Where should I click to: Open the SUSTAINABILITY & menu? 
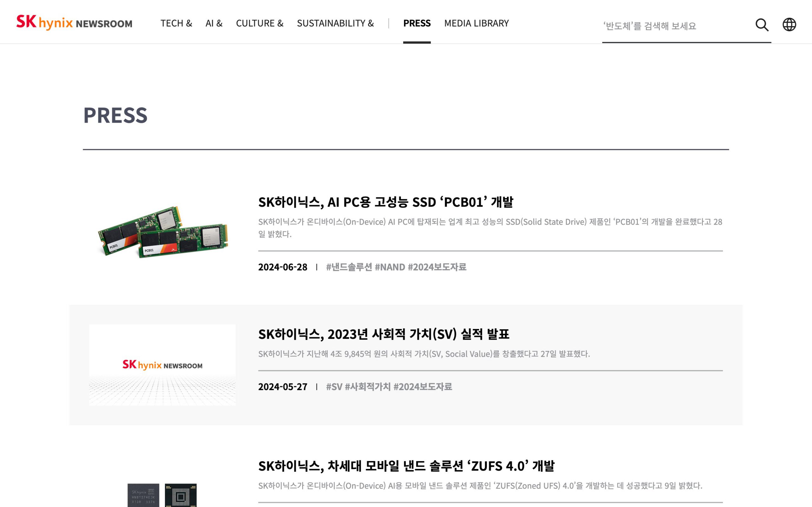click(335, 23)
